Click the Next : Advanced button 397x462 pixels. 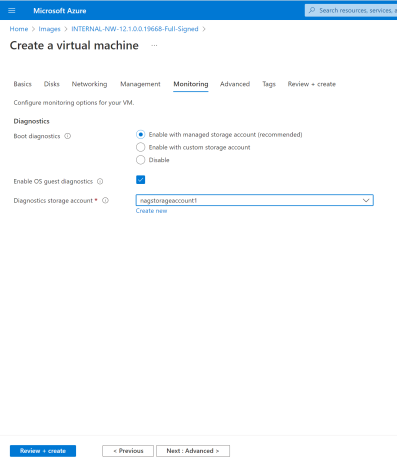coord(193,451)
